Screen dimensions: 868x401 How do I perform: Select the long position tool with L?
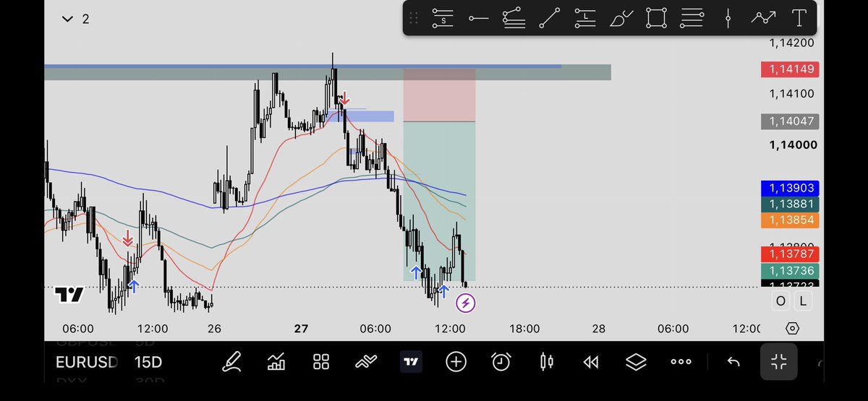coord(585,18)
